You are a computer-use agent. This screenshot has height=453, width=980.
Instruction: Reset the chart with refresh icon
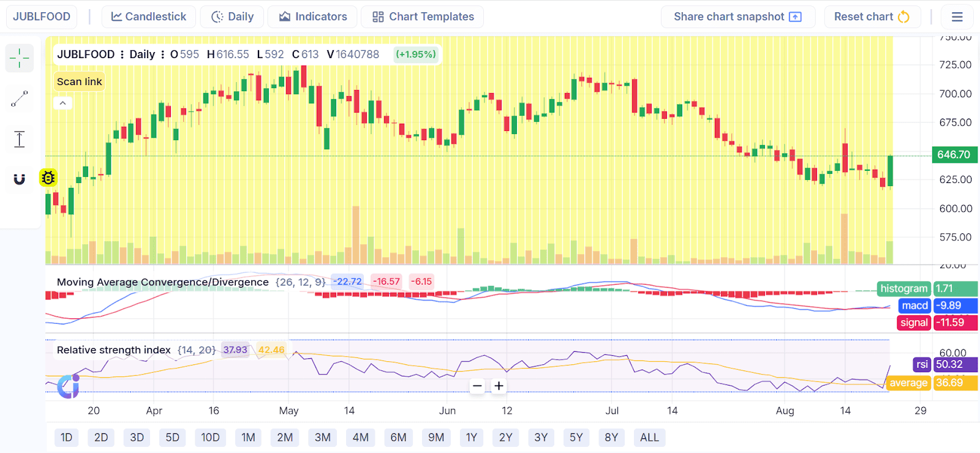click(x=871, y=17)
